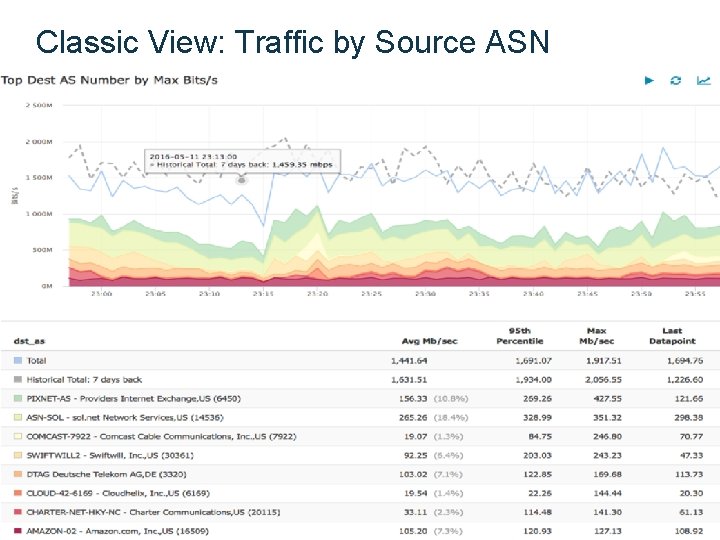Image resolution: width=720 pixels, height=540 pixels.
Task: Select the PIXNET-AS Providers Internet Exchange row
Action: tap(360, 398)
